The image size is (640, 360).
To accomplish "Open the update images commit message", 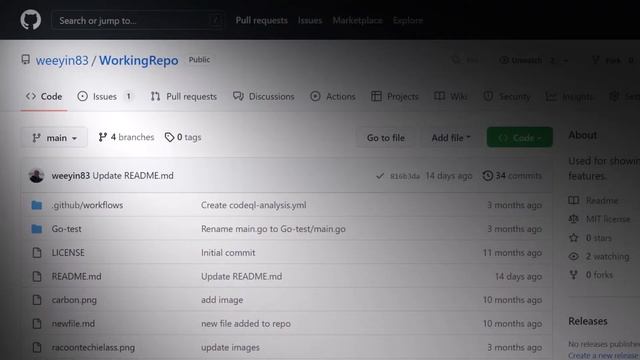I will coord(230,347).
